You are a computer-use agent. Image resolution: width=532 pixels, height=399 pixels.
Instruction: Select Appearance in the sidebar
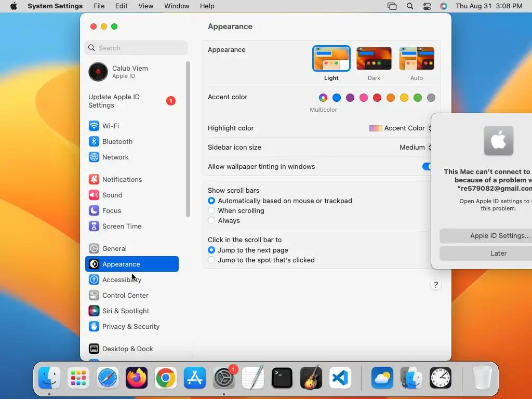131,264
